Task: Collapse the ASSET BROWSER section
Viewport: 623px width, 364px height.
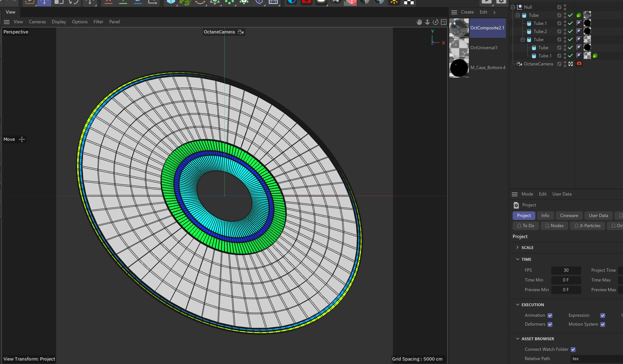Action: click(518, 338)
